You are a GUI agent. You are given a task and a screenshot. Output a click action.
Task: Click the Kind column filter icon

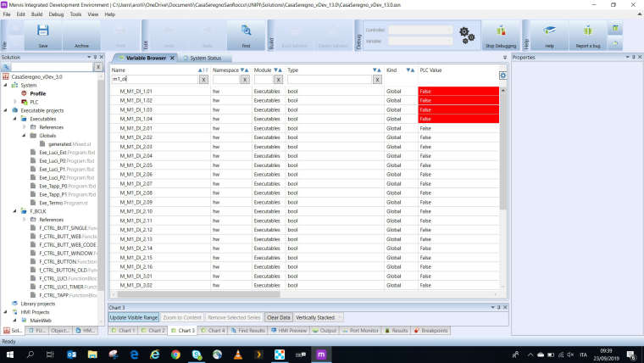pyautogui.click(x=408, y=70)
